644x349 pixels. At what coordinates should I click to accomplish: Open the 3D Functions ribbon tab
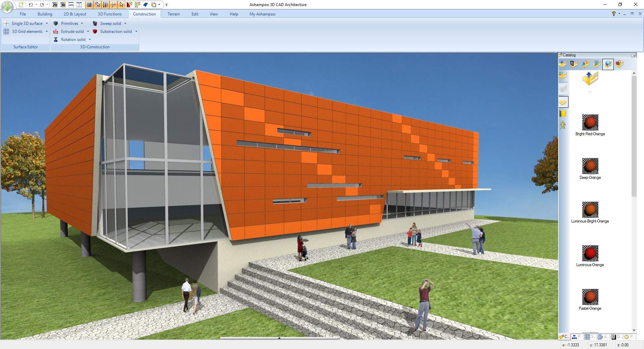coord(109,14)
